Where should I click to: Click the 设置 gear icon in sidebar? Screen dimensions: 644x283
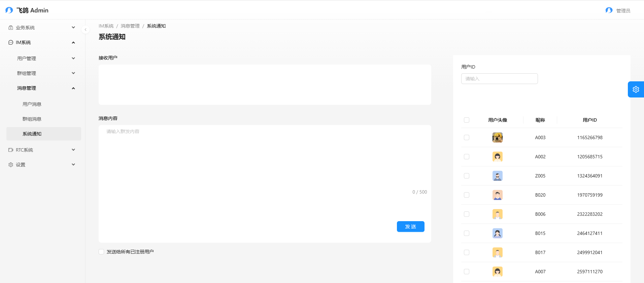[11, 165]
